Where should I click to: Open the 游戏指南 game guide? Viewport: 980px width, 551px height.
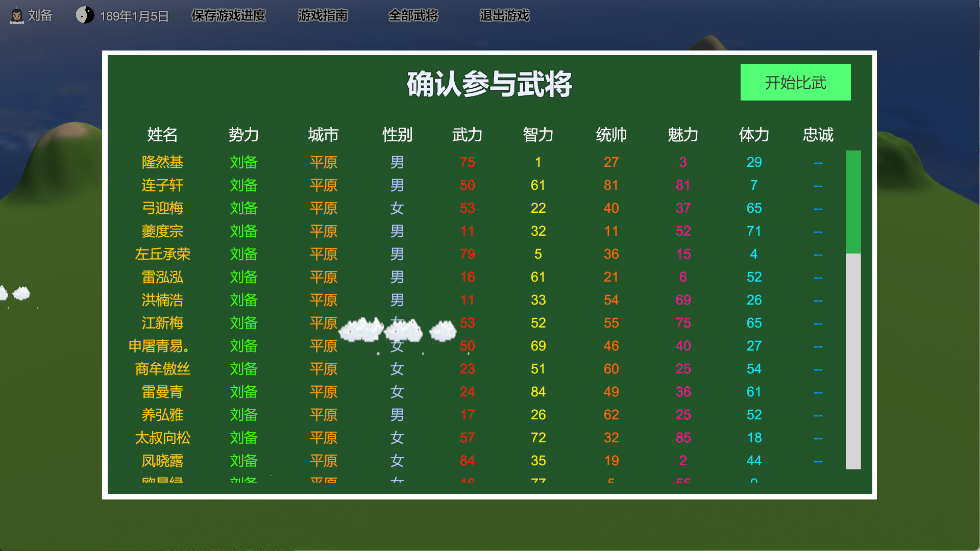pos(323,16)
